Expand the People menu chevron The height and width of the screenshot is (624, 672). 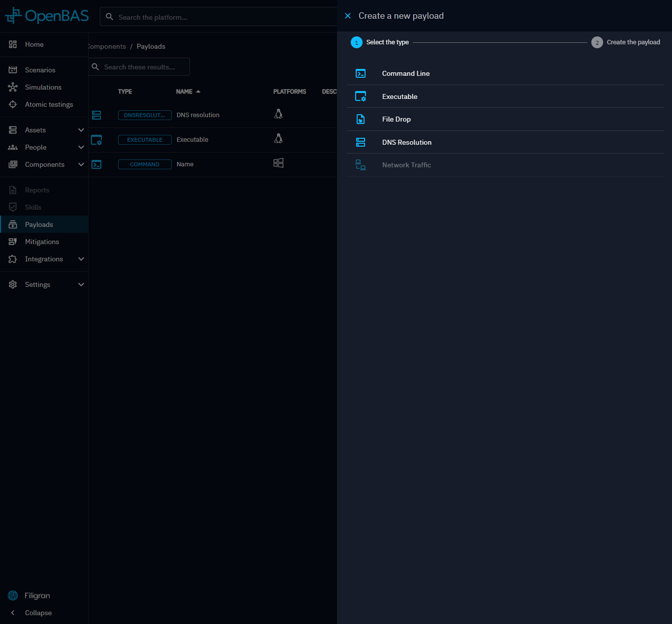coord(81,147)
